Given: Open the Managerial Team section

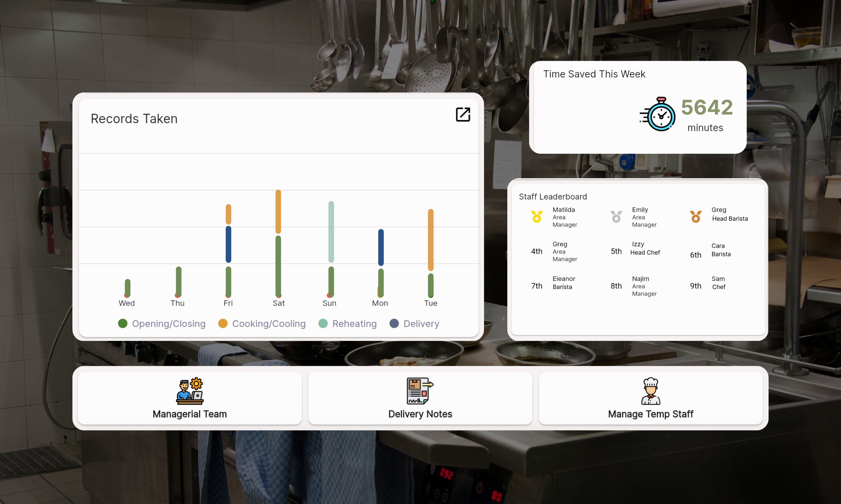Looking at the screenshot, I should point(189,414).
